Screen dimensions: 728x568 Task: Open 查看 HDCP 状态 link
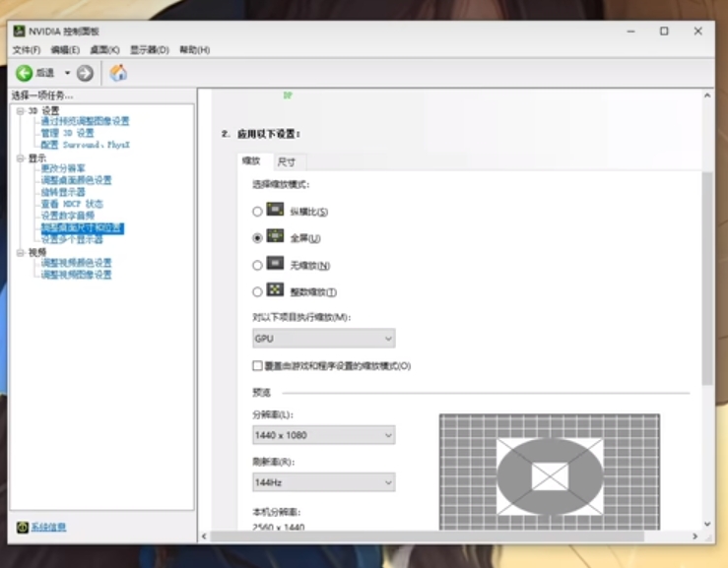click(x=72, y=204)
